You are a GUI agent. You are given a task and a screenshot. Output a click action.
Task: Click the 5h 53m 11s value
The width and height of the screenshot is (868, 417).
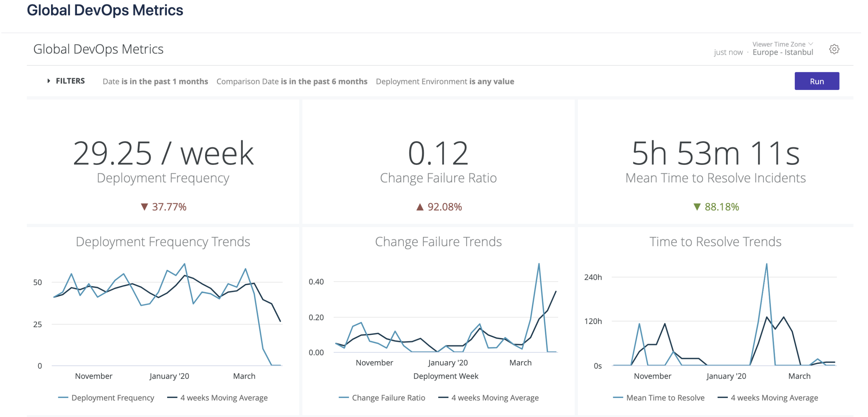click(x=715, y=153)
